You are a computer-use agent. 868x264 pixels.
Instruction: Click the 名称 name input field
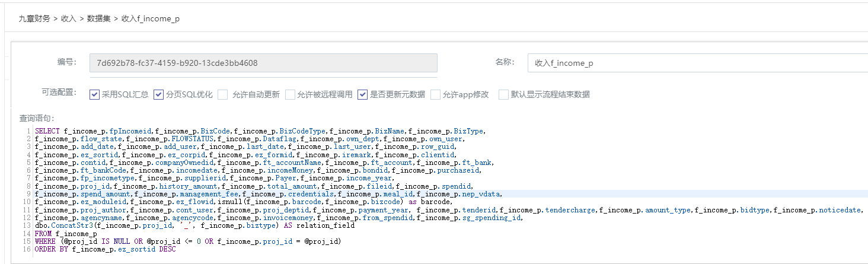coord(698,62)
